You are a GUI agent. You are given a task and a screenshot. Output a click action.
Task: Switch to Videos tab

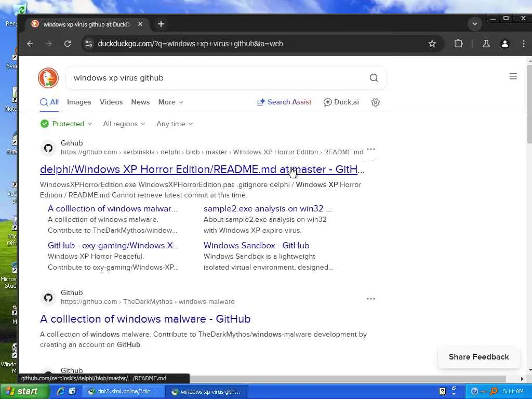click(x=111, y=102)
